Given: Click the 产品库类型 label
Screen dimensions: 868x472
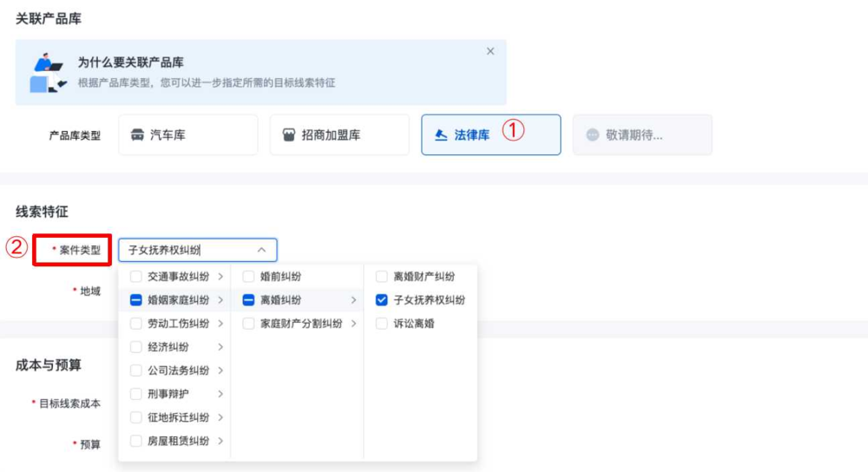Looking at the screenshot, I should [x=75, y=135].
